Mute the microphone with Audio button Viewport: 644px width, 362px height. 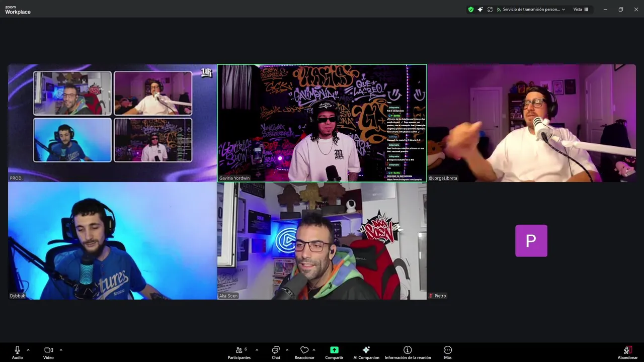18,352
